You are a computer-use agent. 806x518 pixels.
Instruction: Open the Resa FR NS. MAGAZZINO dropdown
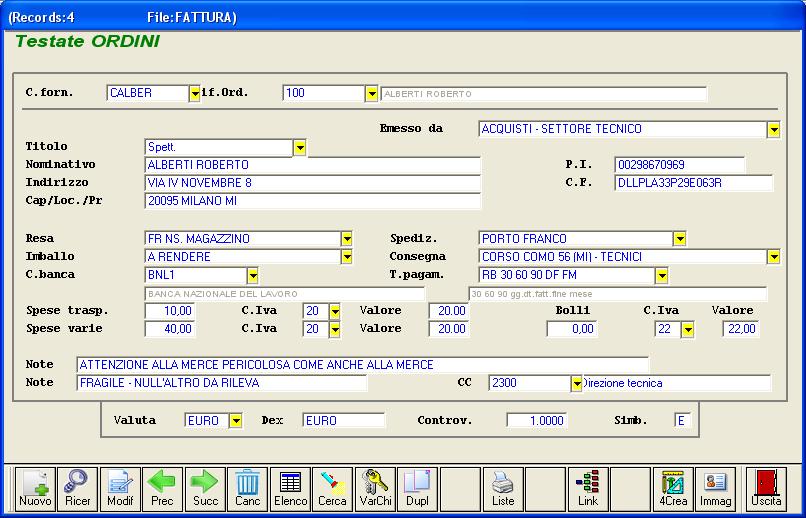pyautogui.click(x=347, y=239)
